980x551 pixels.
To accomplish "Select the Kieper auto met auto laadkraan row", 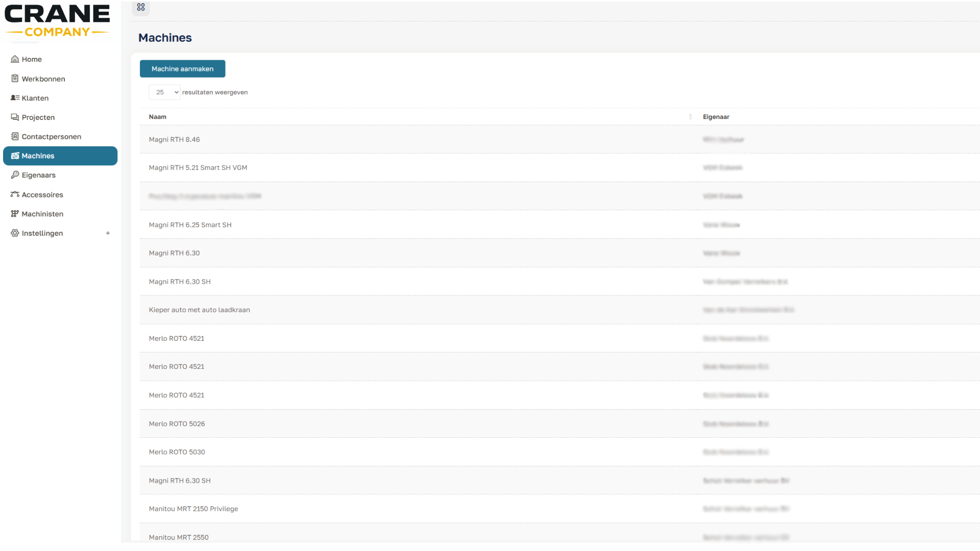I will [x=200, y=310].
